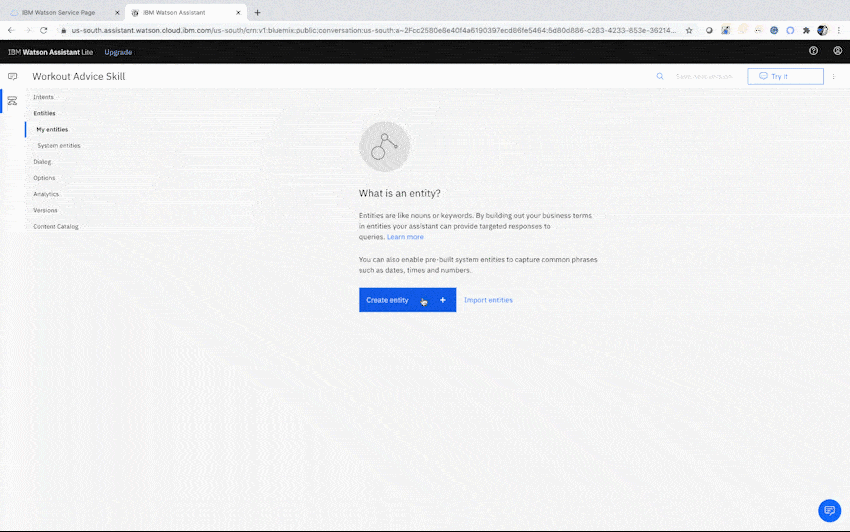Viewport: 850px width, 532px height.
Task: Expand Options in the sidebar
Action: tap(44, 178)
